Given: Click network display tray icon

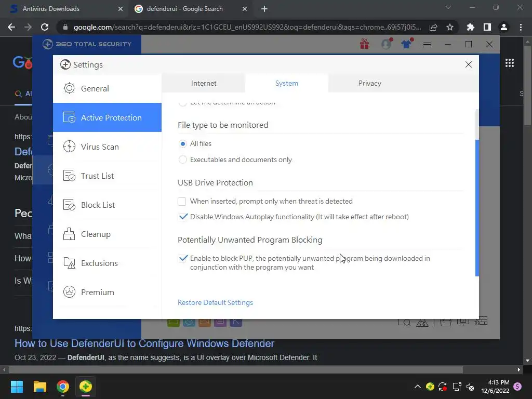Looking at the screenshot, I should click(x=457, y=387).
